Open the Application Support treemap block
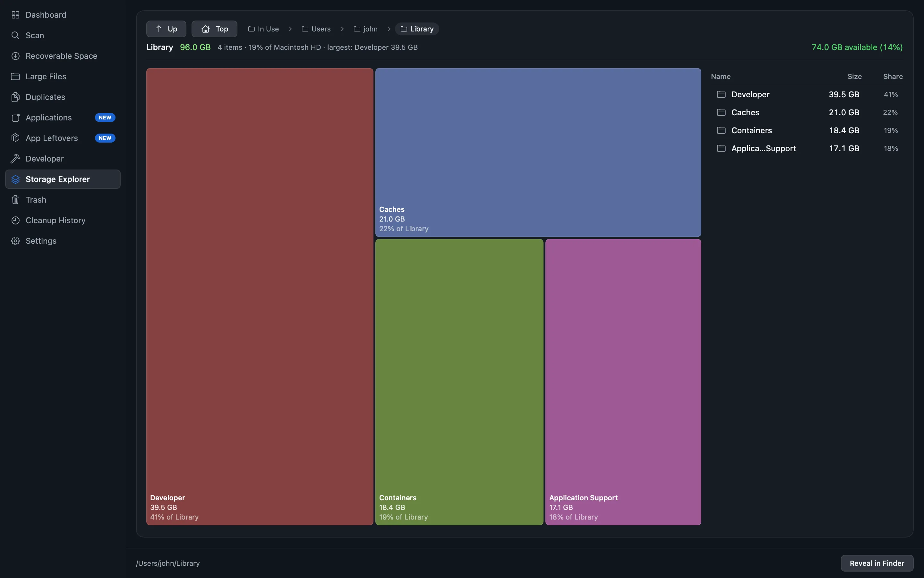 [623, 382]
